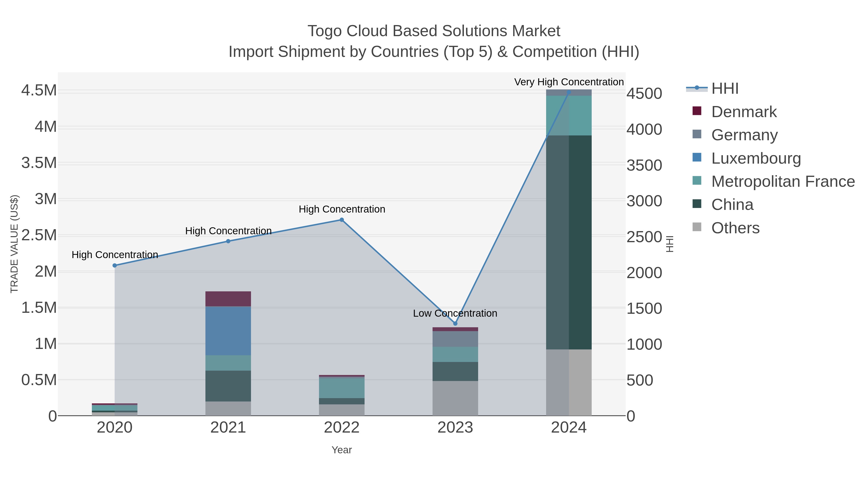Click the Luxembourg blue bar segment in 2021
This screenshot has height=488, width=868.
[x=228, y=331]
